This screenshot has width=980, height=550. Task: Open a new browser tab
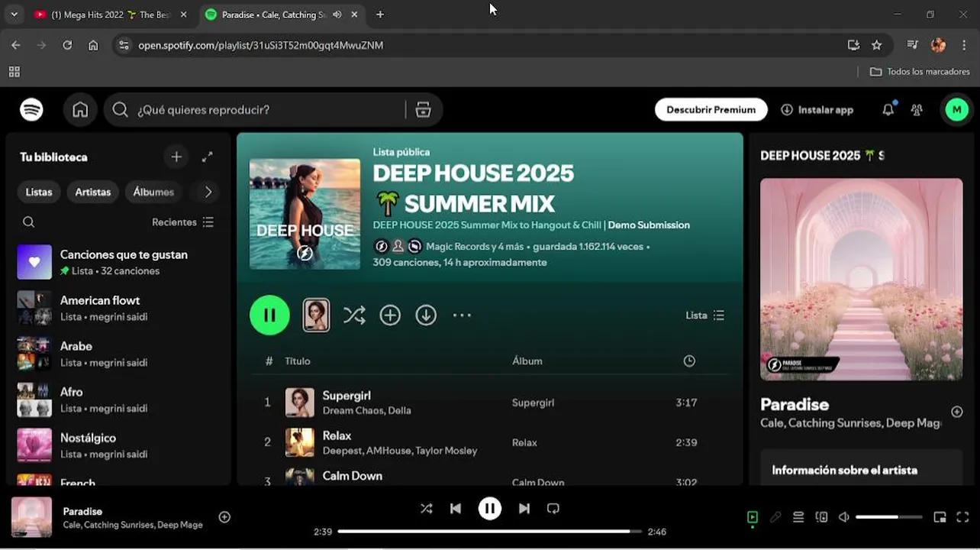[380, 15]
